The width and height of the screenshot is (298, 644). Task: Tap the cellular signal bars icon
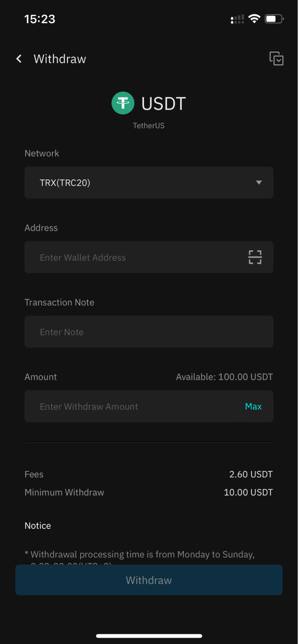pyautogui.click(x=237, y=19)
